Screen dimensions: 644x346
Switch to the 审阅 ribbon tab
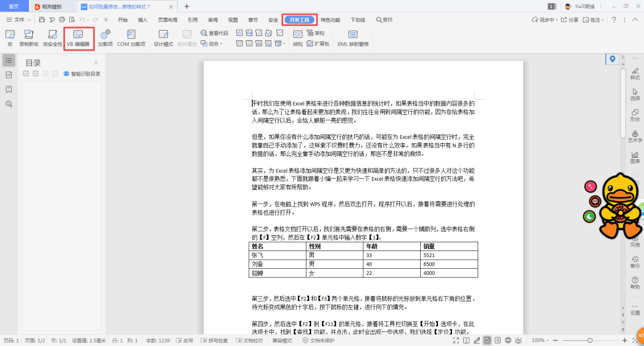point(213,20)
